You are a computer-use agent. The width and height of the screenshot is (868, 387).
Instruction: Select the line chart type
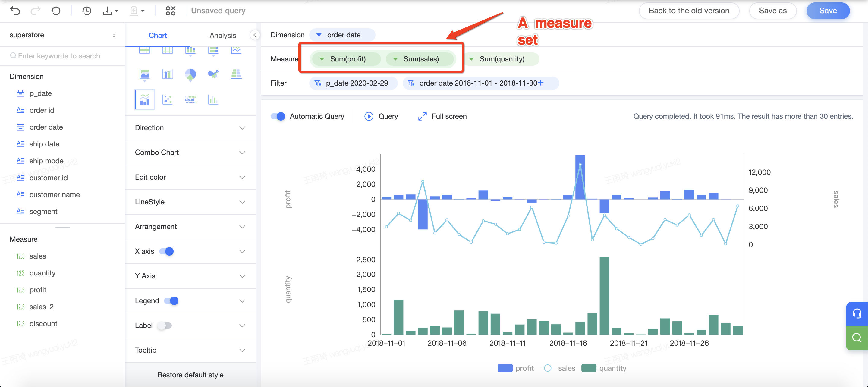236,50
